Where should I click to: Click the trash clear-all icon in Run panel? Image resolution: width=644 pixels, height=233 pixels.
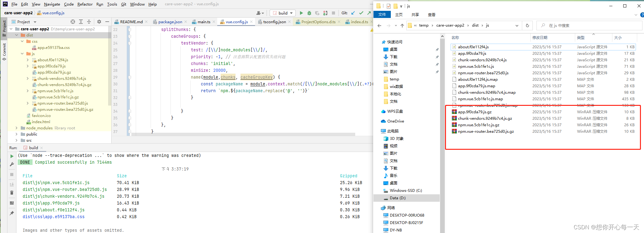click(x=12, y=193)
